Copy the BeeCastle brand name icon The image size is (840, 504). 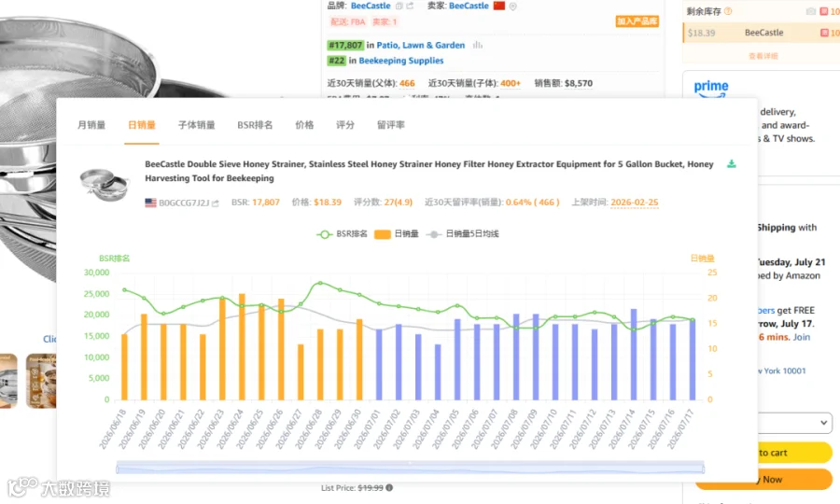click(x=399, y=6)
